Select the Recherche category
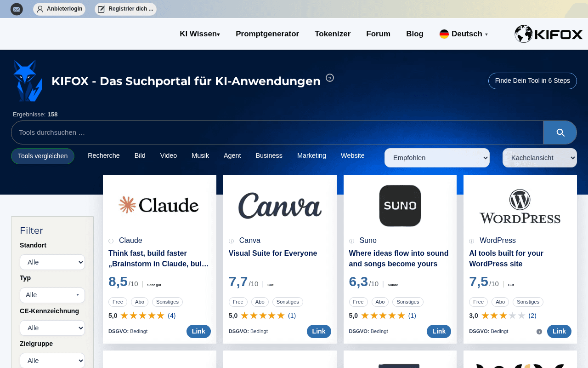This screenshot has height=368, width=588. tap(104, 155)
